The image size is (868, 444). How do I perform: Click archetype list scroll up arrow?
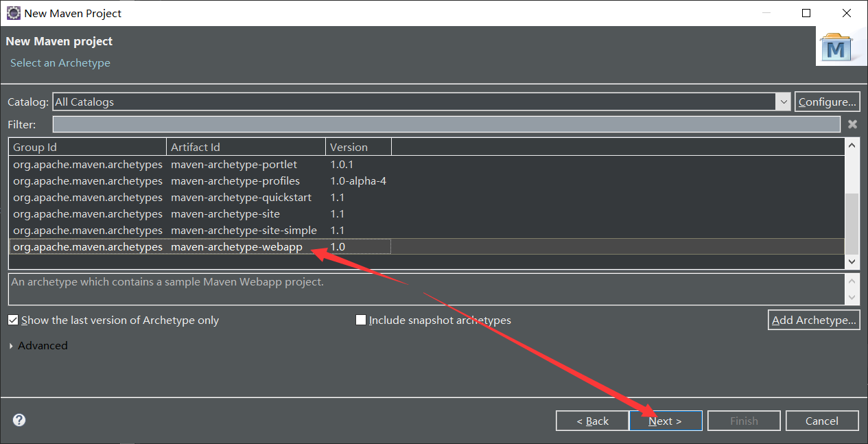point(852,145)
